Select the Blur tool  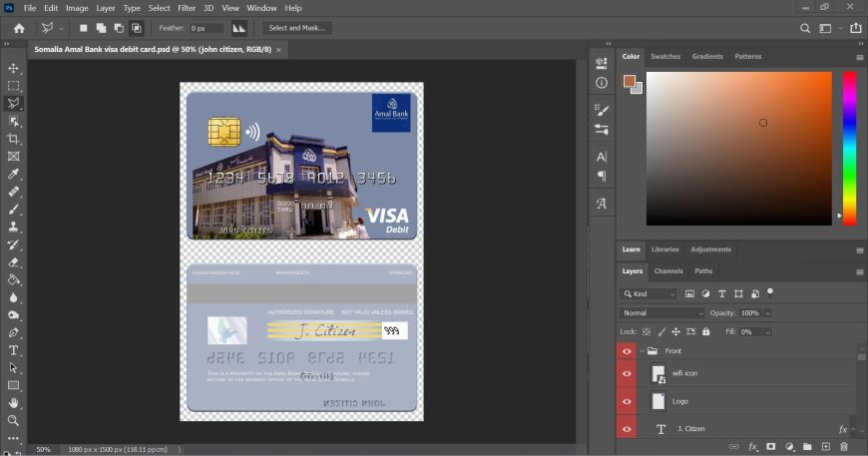(13, 297)
